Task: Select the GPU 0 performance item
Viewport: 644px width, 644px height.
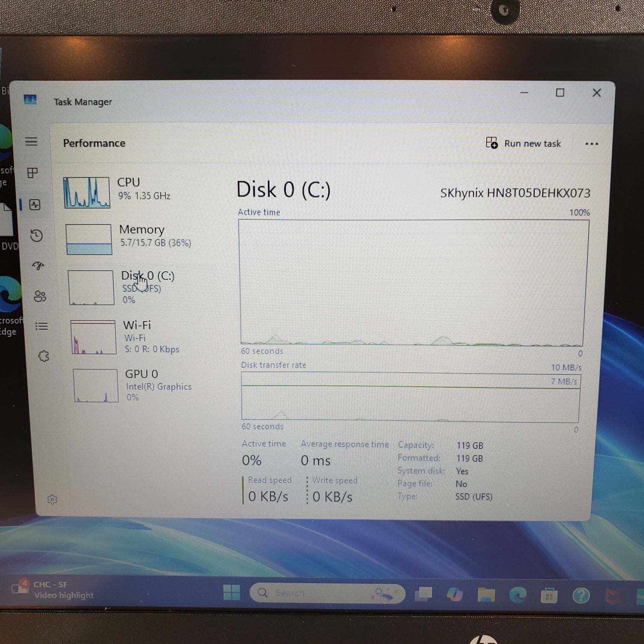Action: coord(132,385)
